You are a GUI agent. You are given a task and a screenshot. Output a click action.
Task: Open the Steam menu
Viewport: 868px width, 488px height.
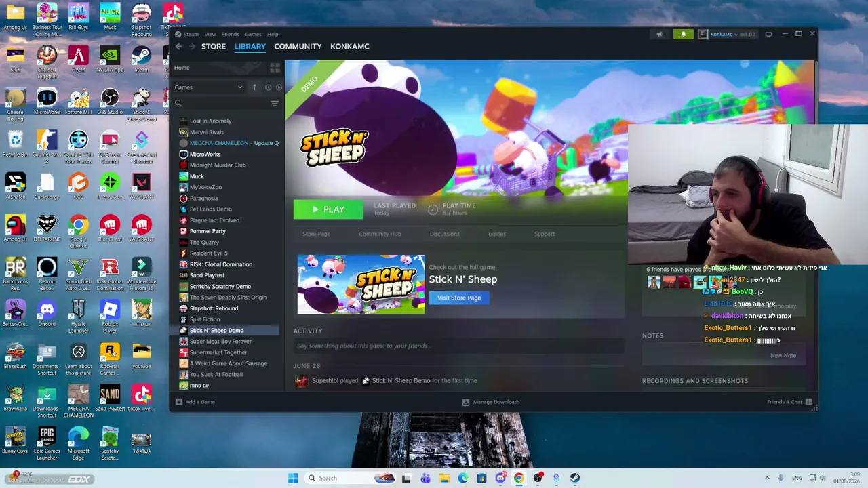(x=191, y=34)
